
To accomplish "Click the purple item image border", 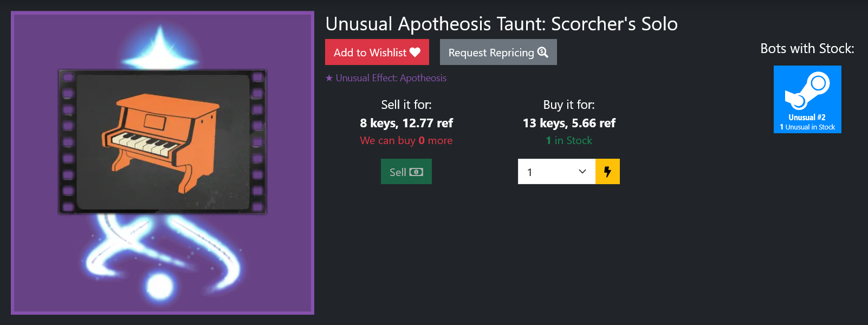I will pos(12,162).
